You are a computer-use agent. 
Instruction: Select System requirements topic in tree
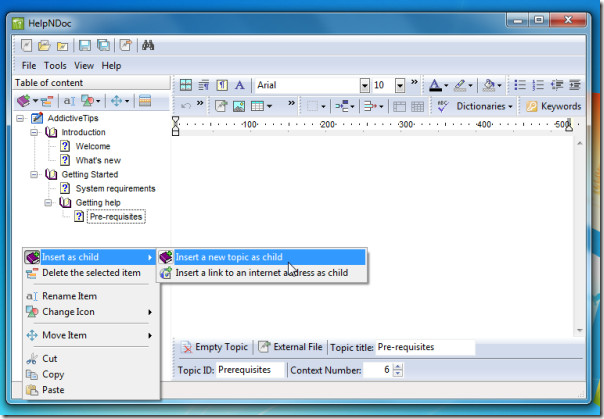116,189
